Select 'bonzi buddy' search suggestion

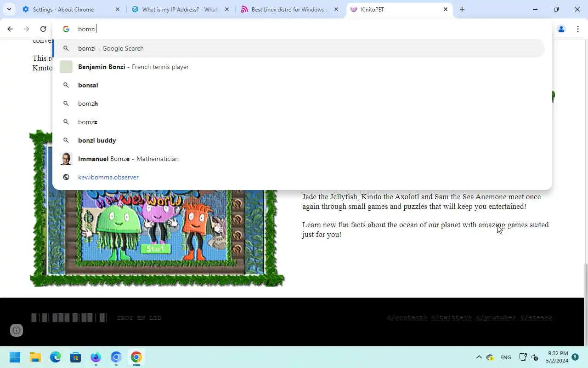point(299,140)
